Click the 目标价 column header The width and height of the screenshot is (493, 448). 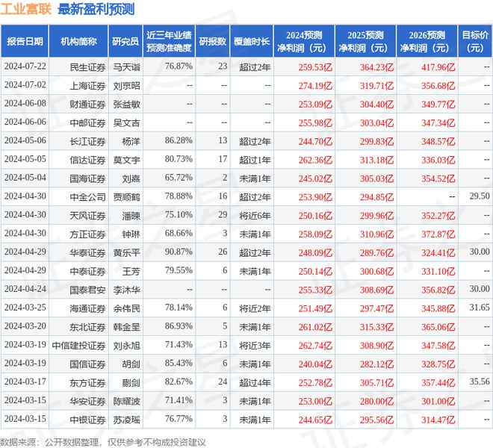(x=475, y=42)
